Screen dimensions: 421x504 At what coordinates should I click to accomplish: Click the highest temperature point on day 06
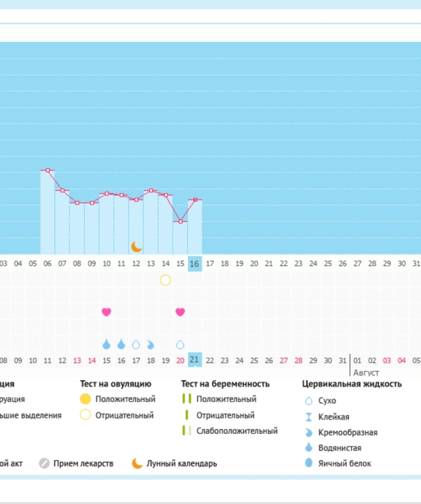48,170
